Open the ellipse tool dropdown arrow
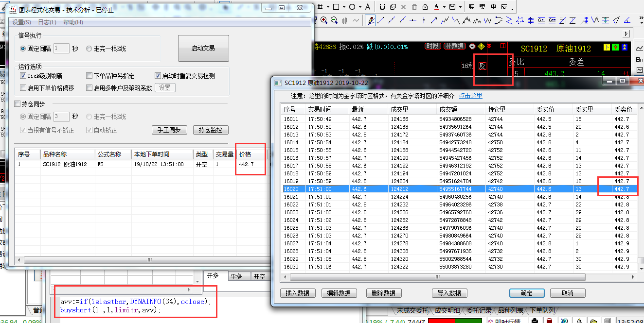Screen dimensions: 644x323 359,7
